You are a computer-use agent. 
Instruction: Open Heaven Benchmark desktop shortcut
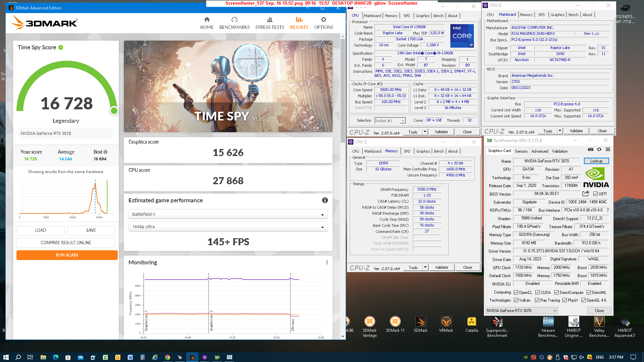548,327
